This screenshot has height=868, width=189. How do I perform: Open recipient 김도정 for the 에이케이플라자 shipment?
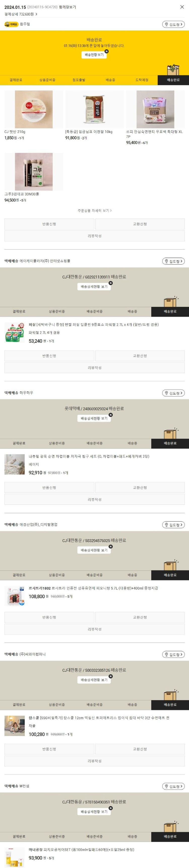[174, 261]
